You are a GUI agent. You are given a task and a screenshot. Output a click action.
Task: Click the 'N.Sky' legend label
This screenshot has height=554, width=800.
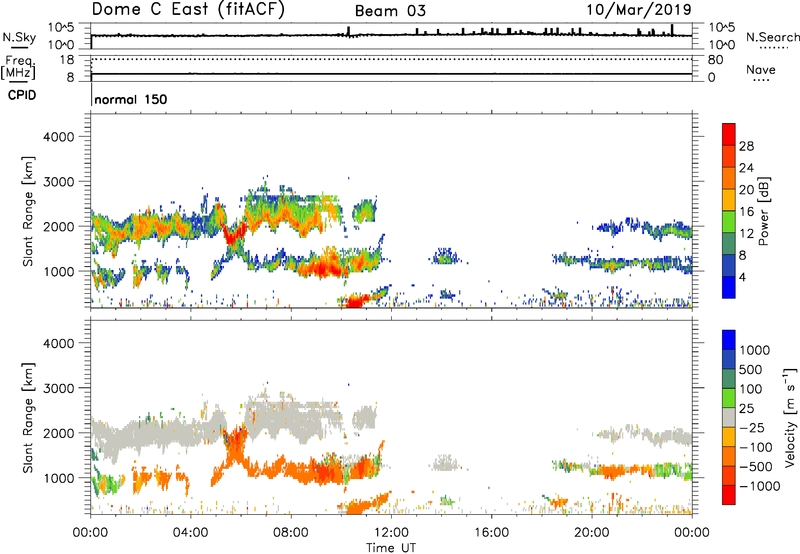(19, 37)
